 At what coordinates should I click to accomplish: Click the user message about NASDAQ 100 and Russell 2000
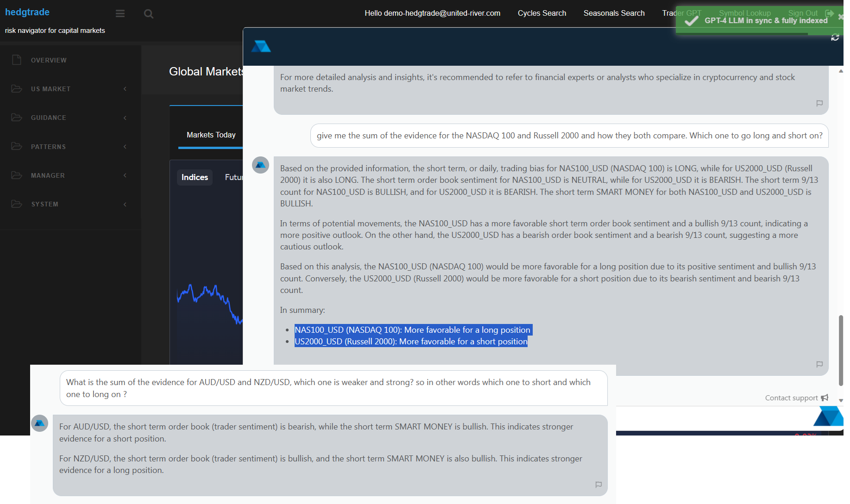569,136
